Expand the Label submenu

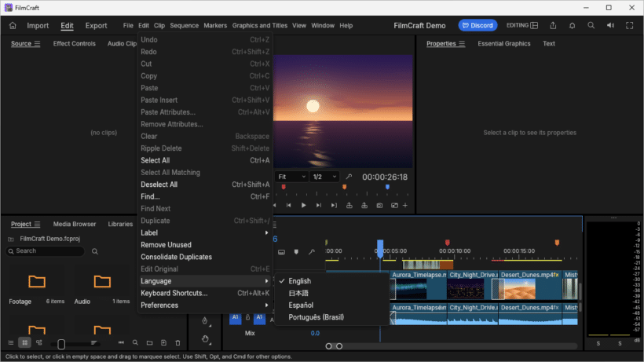click(x=205, y=232)
